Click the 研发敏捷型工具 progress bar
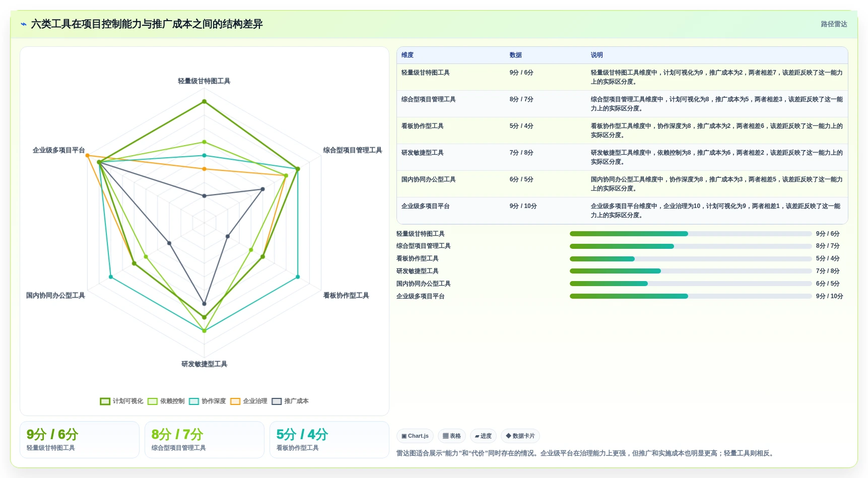Viewport: 868px width, 478px height. click(x=691, y=271)
